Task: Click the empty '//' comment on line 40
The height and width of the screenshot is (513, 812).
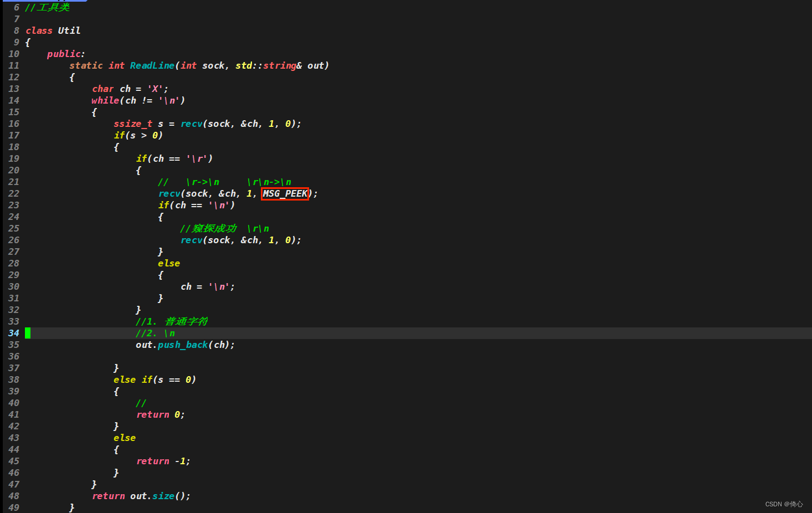Action: pyautogui.click(x=141, y=403)
